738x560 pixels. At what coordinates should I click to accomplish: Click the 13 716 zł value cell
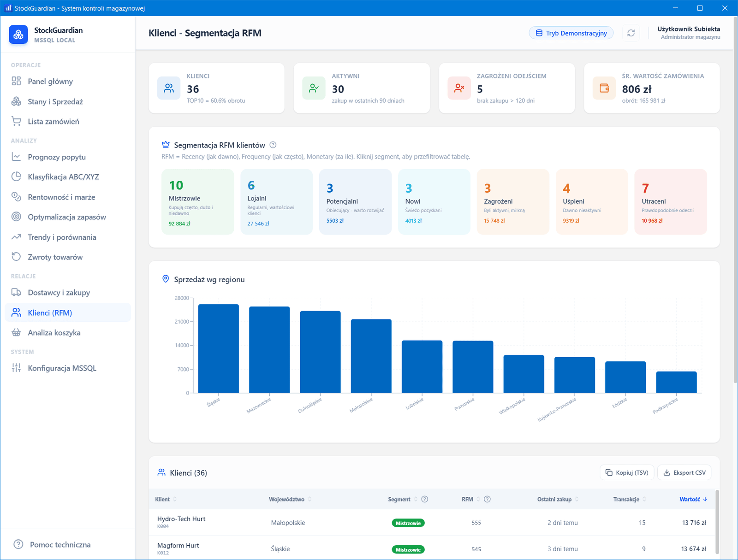coord(694,523)
